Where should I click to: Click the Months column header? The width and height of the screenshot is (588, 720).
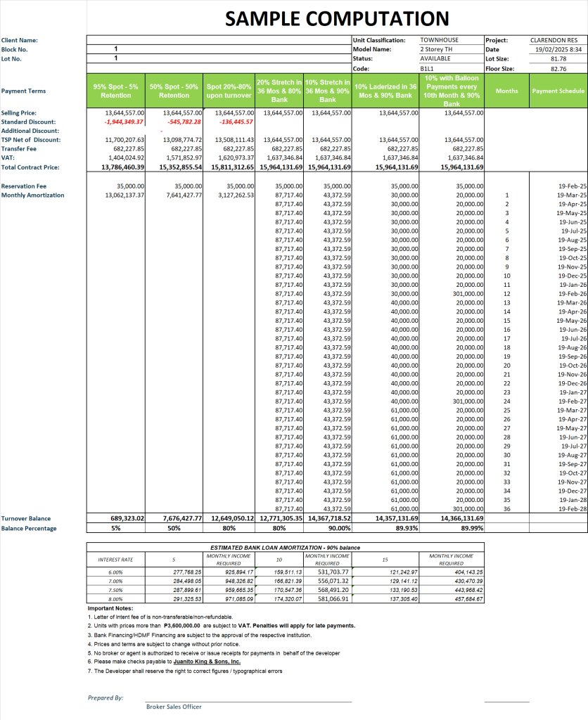(x=506, y=91)
